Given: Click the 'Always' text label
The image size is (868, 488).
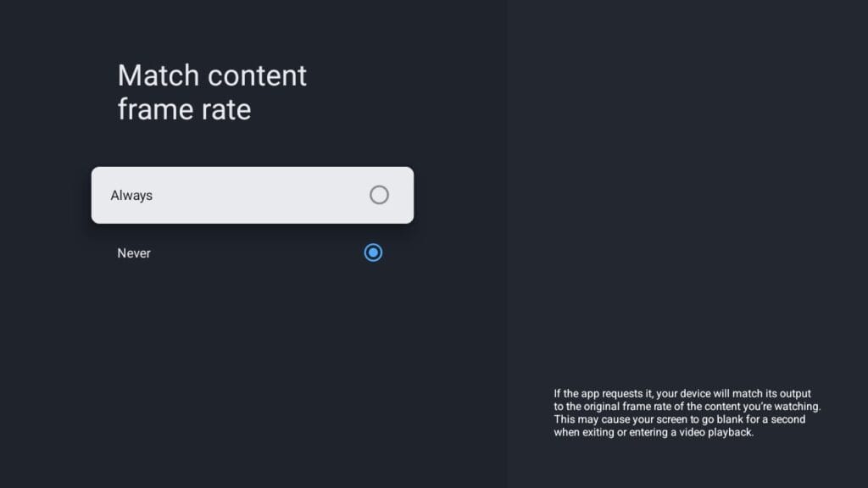Looking at the screenshot, I should 131,196.
